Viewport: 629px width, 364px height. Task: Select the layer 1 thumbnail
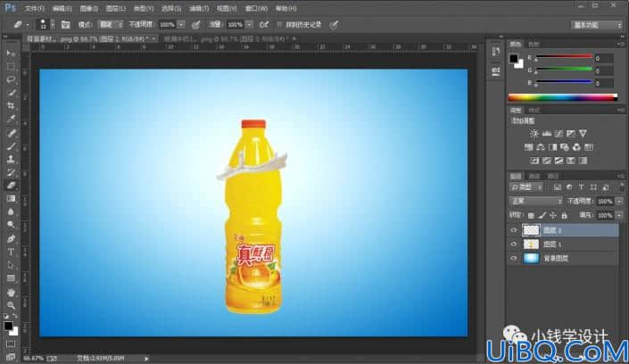pyautogui.click(x=531, y=244)
